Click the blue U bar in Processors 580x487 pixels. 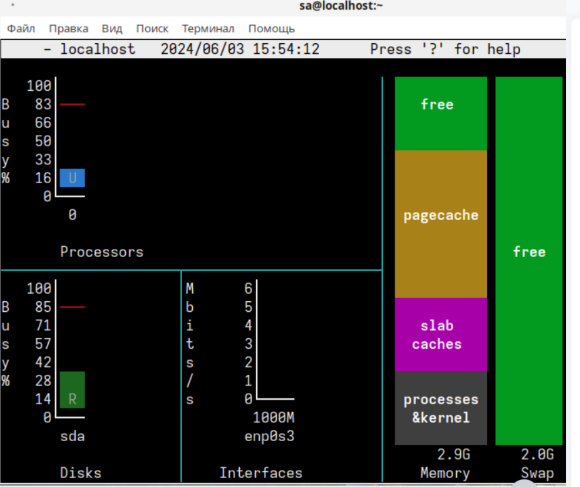(x=72, y=178)
